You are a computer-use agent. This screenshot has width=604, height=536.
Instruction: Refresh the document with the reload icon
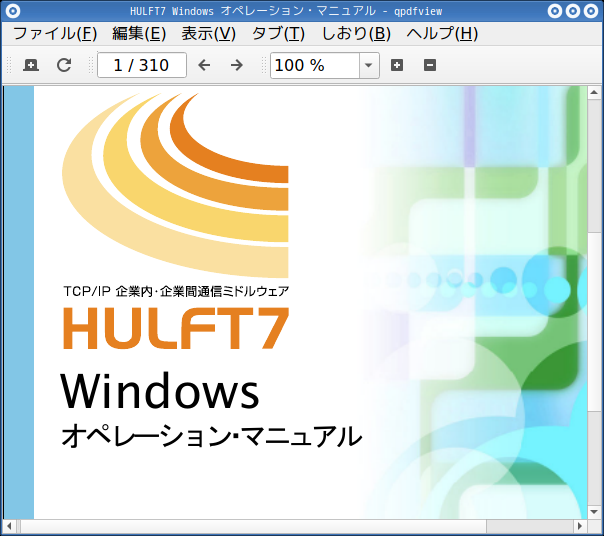click(x=64, y=65)
